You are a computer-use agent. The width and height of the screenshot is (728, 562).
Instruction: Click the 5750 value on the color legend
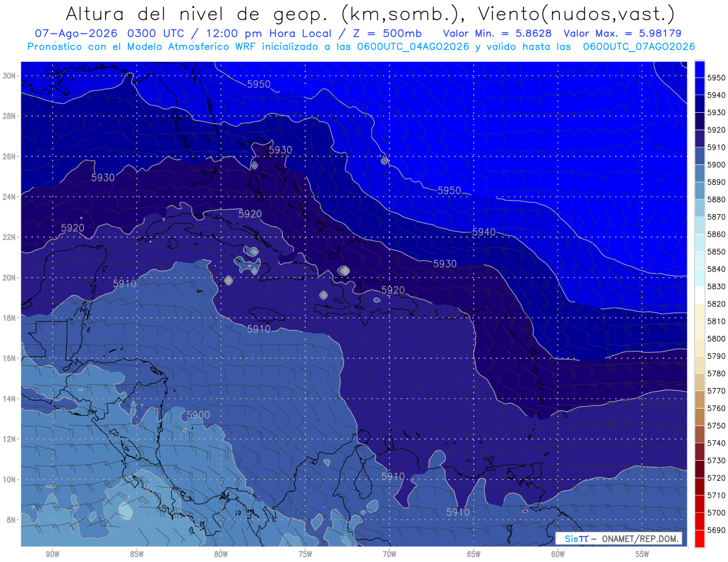tap(716, 426)
